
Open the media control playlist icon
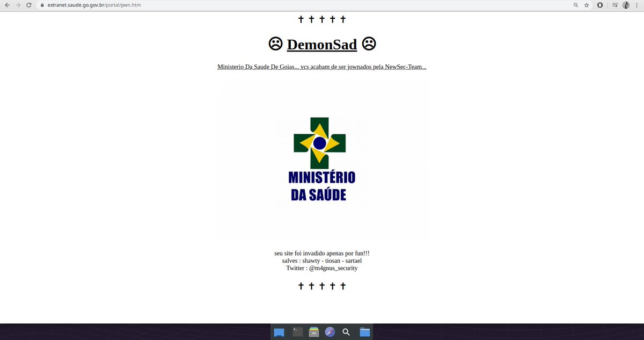tap(615, 5)
